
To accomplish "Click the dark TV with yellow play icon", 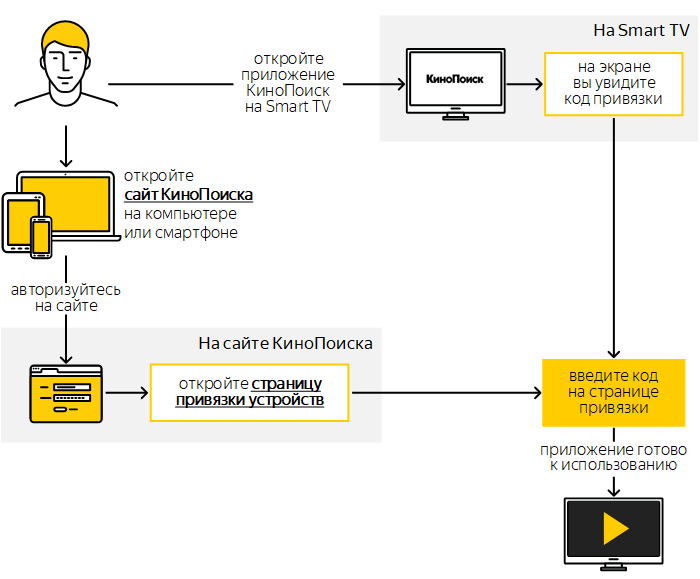I will pos(614,534).
